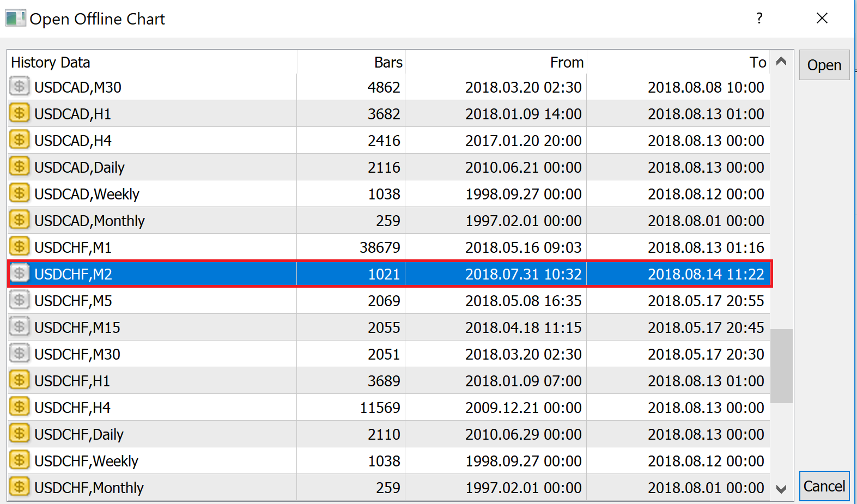Click the USDCHF,M5 grey dollar icon
The image size is (857, 504).
20,300
